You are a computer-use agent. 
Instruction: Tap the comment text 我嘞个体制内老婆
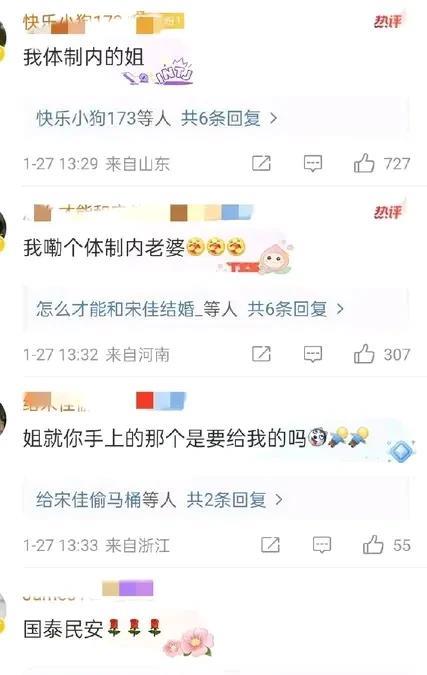pos(104,248)
